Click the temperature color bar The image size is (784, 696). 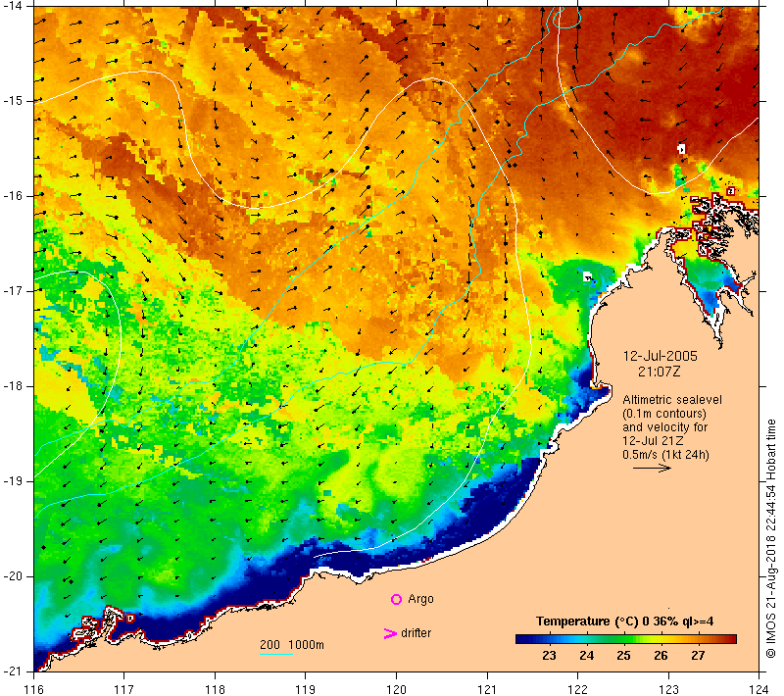coord(626,638)
